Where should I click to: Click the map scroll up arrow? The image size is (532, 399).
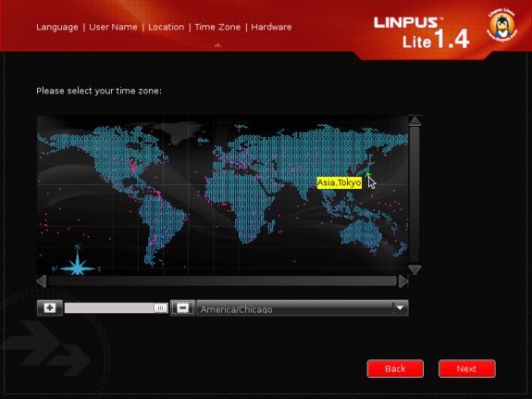click(414, 120)
